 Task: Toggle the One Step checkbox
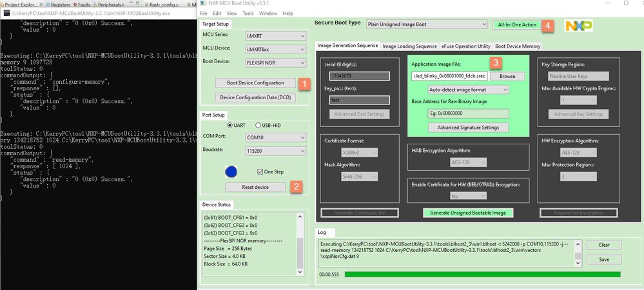click(260, 171)
